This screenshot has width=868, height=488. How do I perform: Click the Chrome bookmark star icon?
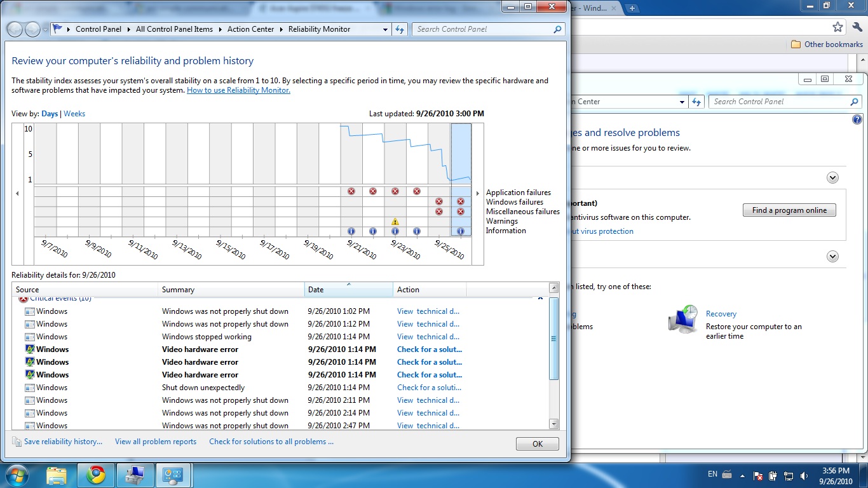[837, 27]
